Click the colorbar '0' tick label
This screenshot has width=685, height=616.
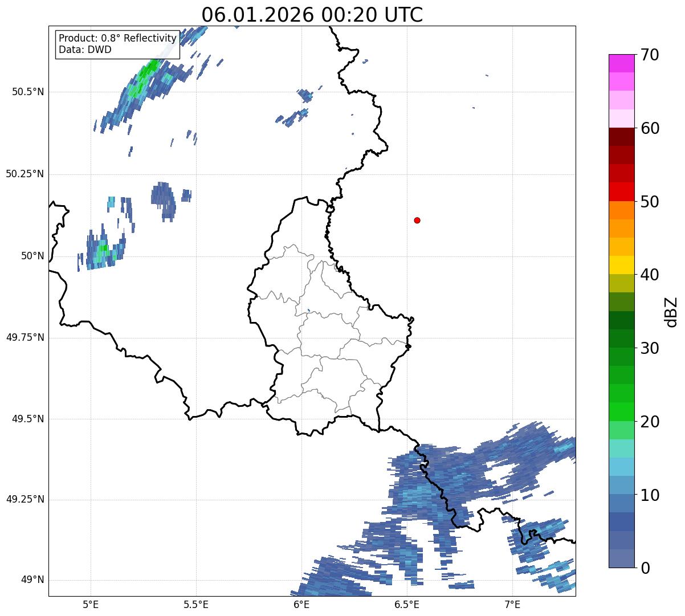click(645, 568)
